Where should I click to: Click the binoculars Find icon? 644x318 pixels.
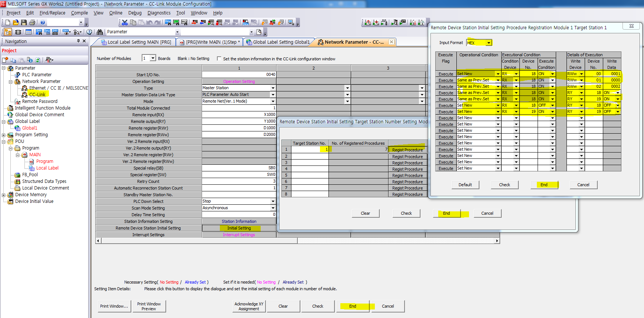point(100,32)
